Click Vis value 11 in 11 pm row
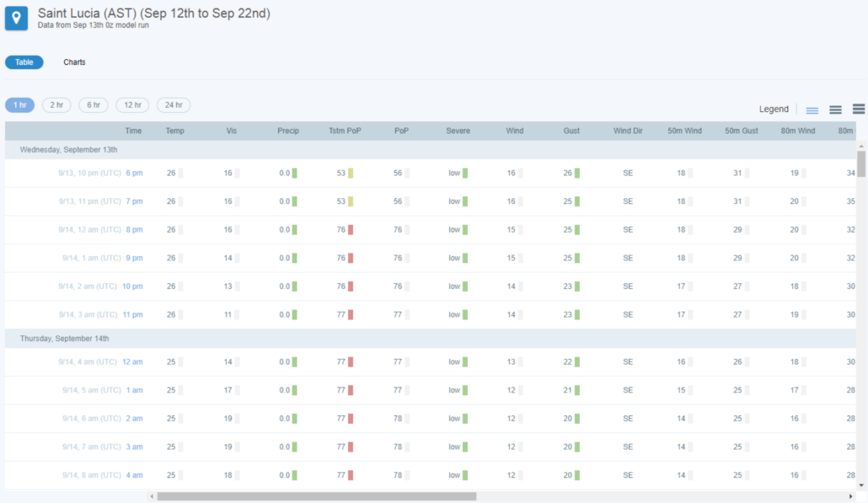Screen dimensions: 868x503 228,314
